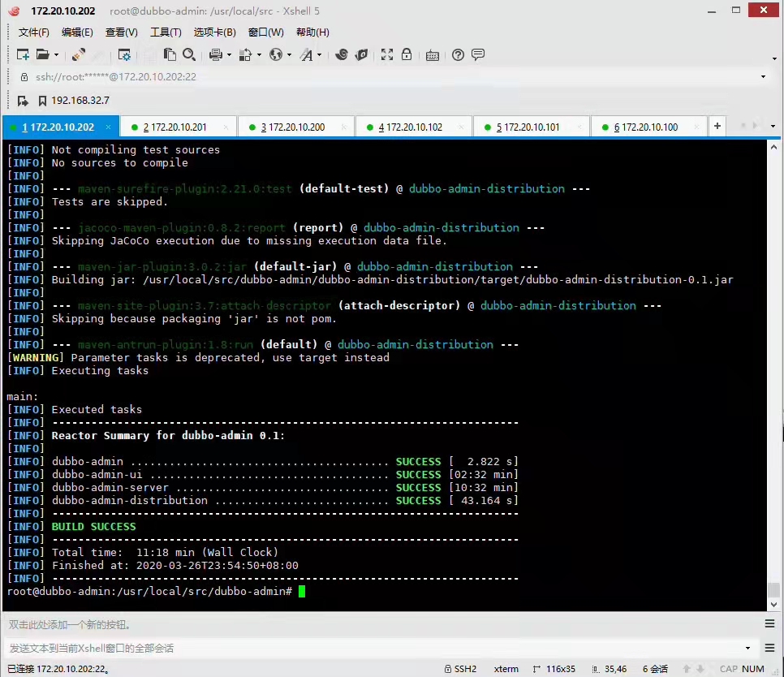
Task: Add a new tab with plus button
Action: 717,126
